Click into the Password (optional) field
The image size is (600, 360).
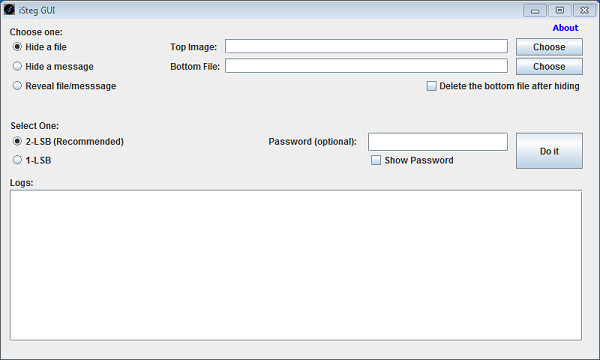coord(438,142)
